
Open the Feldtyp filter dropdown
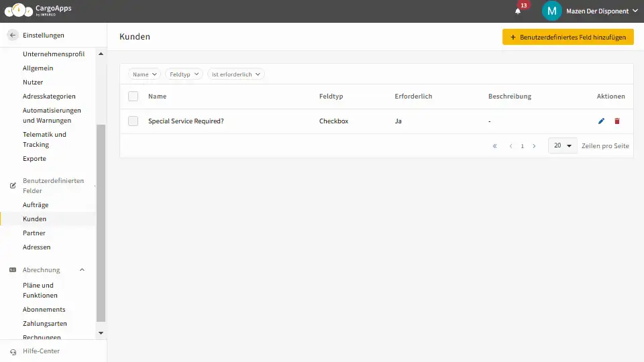pos(184,74)
